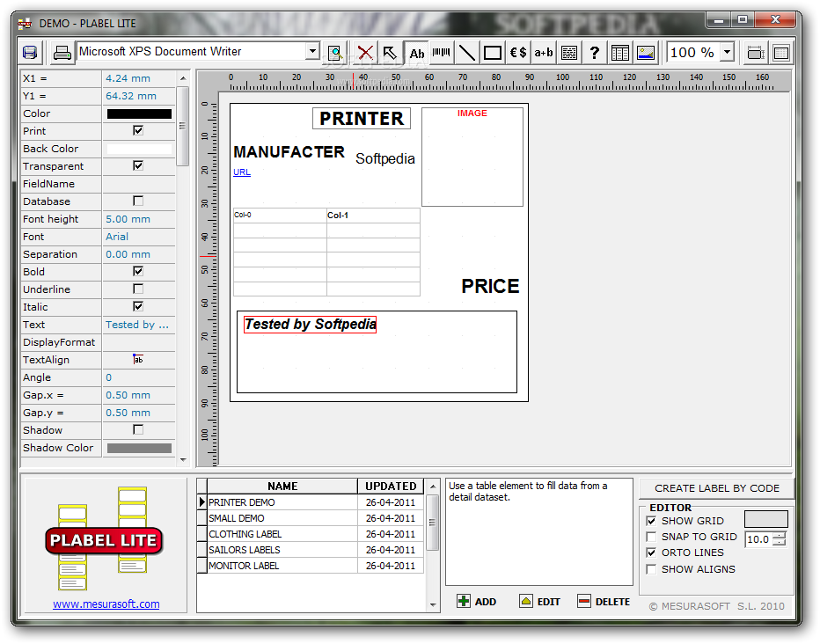This screenshot has width=820, height=644.
Task: Select MONITOR LABEL row
Action: click(x=315, y=566)
